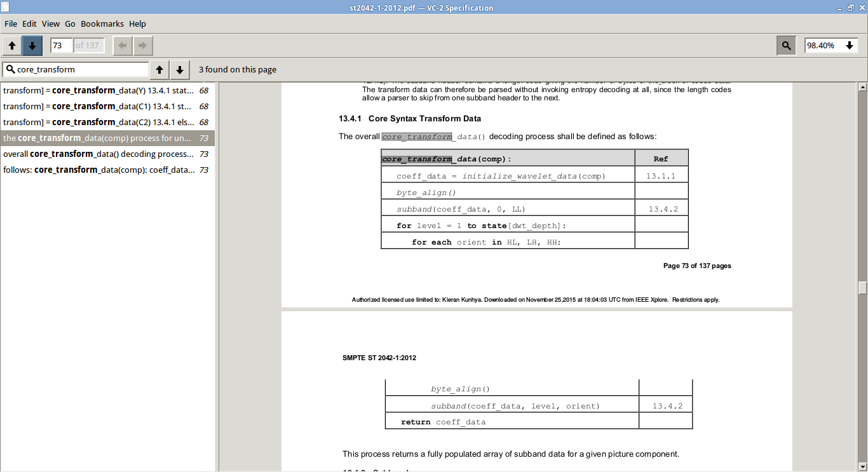Click the page number field
The image size is (868, 472).
click(x=61, y=46)
